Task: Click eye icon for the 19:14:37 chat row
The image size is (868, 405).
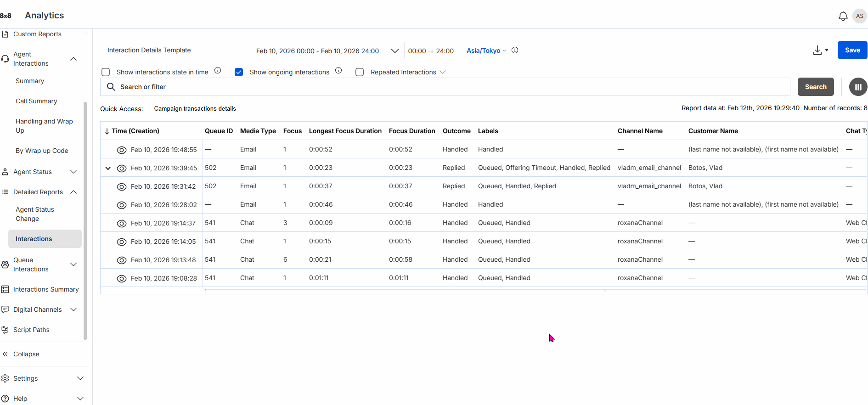Action: coord(122,223)
